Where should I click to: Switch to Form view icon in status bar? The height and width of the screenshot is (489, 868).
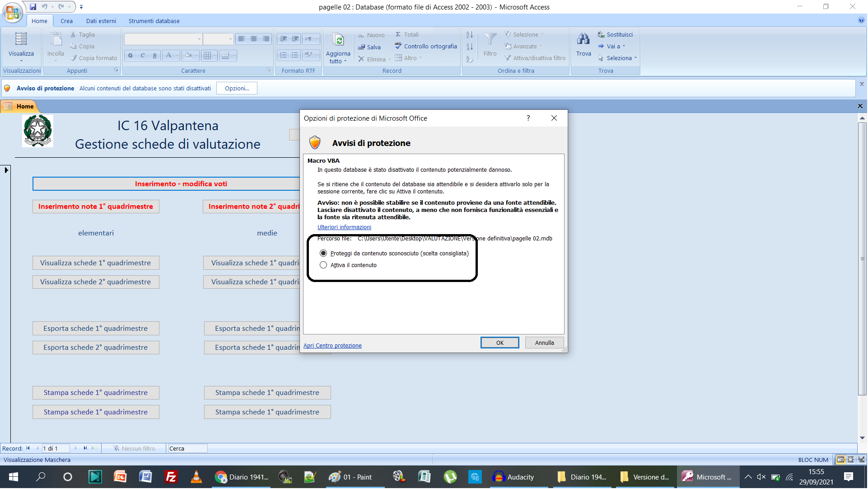coord(840,460)
